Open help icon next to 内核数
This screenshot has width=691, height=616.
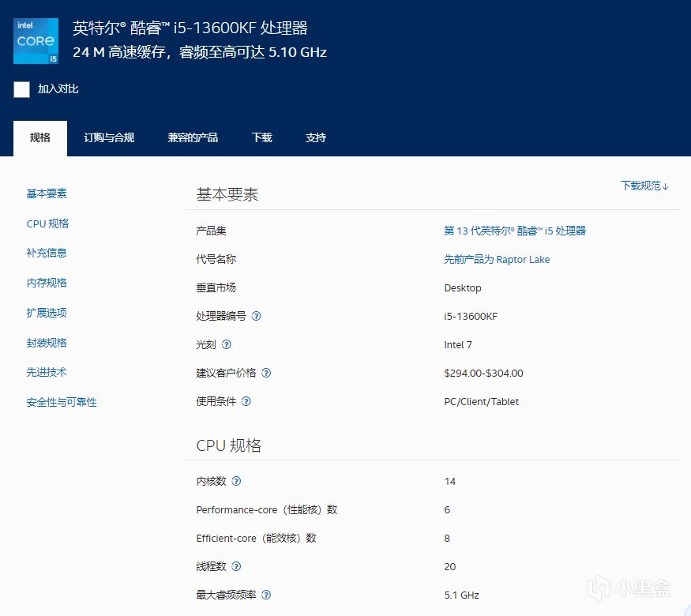tap(236, 481)
